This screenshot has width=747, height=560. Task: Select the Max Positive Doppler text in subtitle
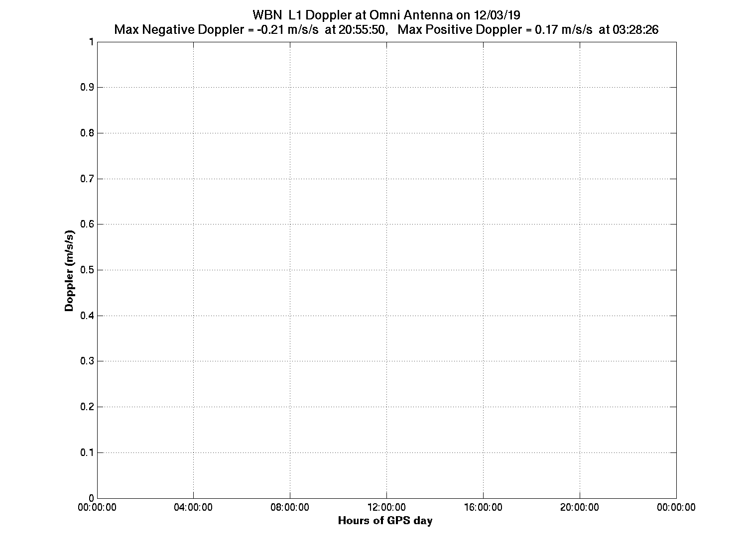click(528, 30)
